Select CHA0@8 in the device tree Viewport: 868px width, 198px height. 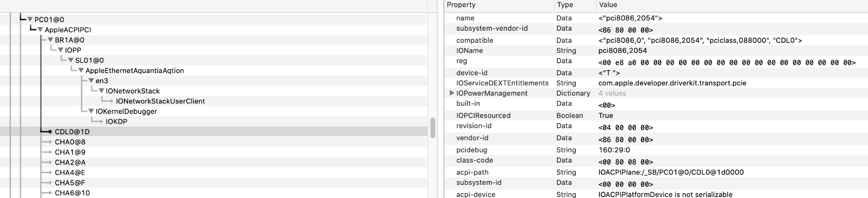click(x=70, y=142)
